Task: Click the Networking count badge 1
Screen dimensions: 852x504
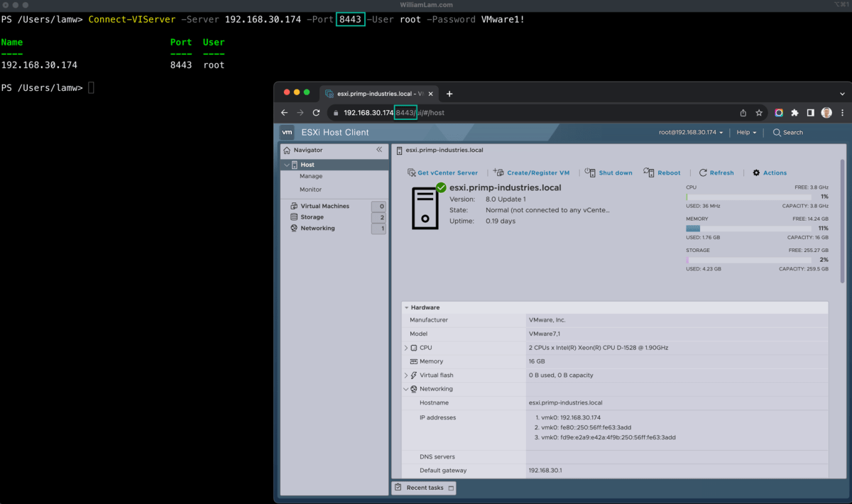Action: tap(379, 229)
